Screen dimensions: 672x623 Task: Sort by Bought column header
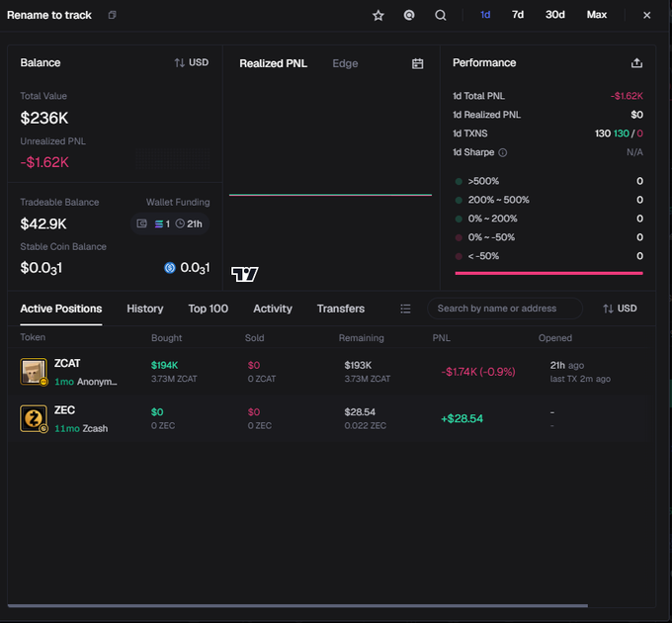(166, 338)
